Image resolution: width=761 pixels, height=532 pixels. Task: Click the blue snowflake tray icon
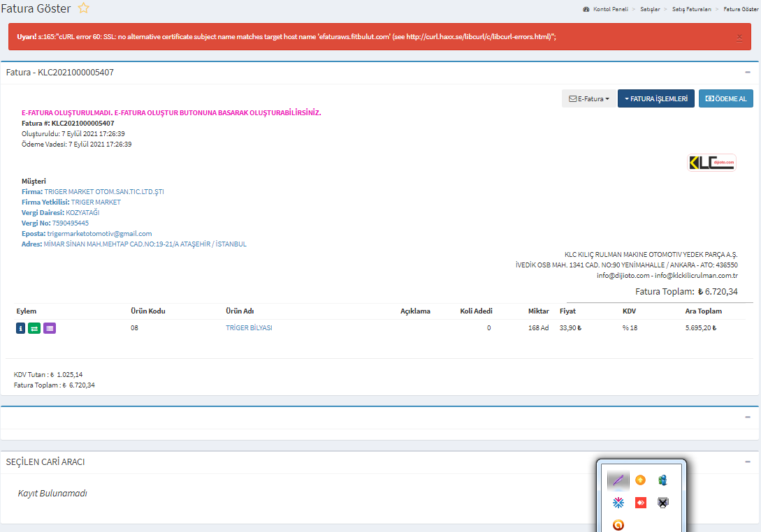618,503
